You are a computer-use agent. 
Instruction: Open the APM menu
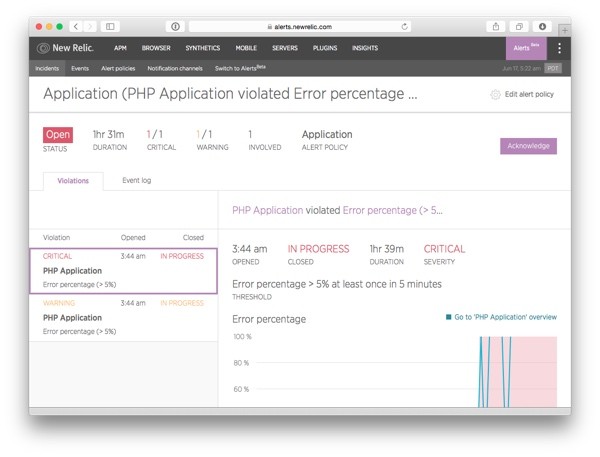tap(120, 48)
